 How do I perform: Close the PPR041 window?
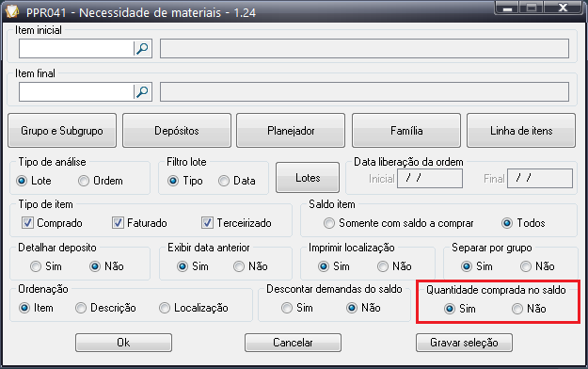[563, 8]
